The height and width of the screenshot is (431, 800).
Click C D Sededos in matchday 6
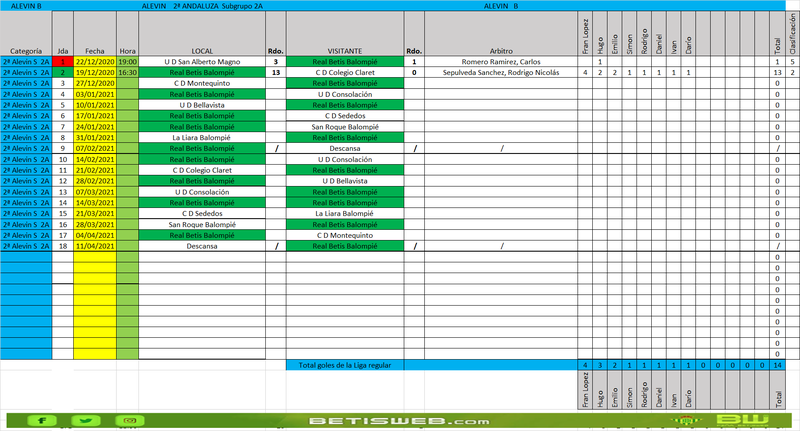(345, 116)
